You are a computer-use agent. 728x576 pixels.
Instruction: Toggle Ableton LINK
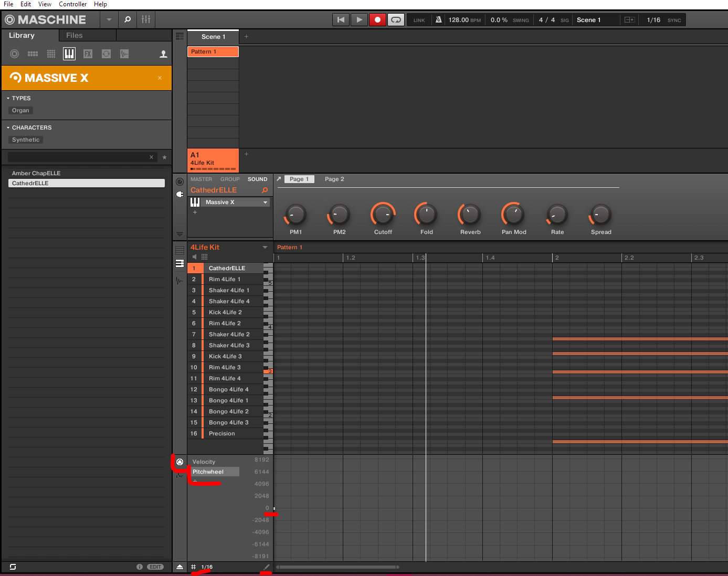[x=419, y=20]
